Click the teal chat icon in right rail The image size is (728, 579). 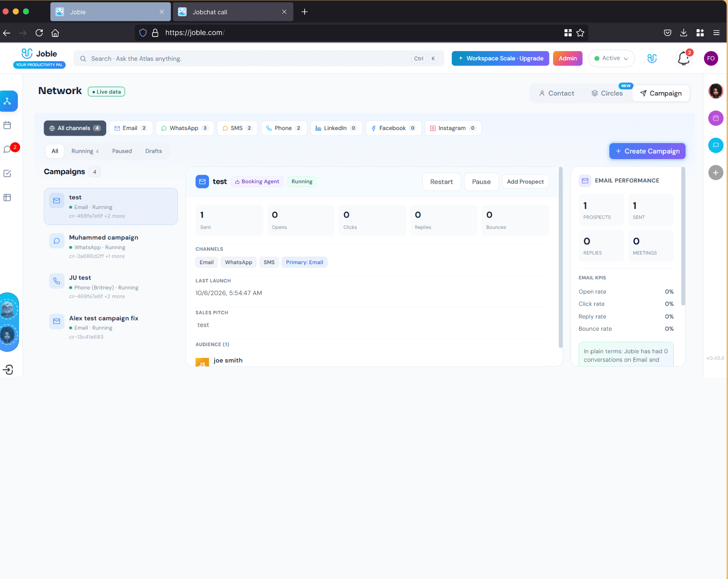tap(715, 145)
